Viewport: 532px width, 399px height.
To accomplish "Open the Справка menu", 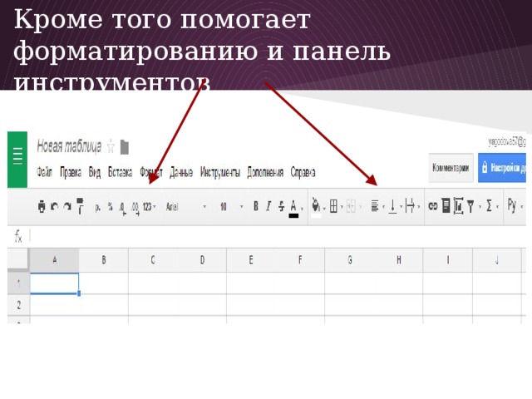I will coord(303,173).
